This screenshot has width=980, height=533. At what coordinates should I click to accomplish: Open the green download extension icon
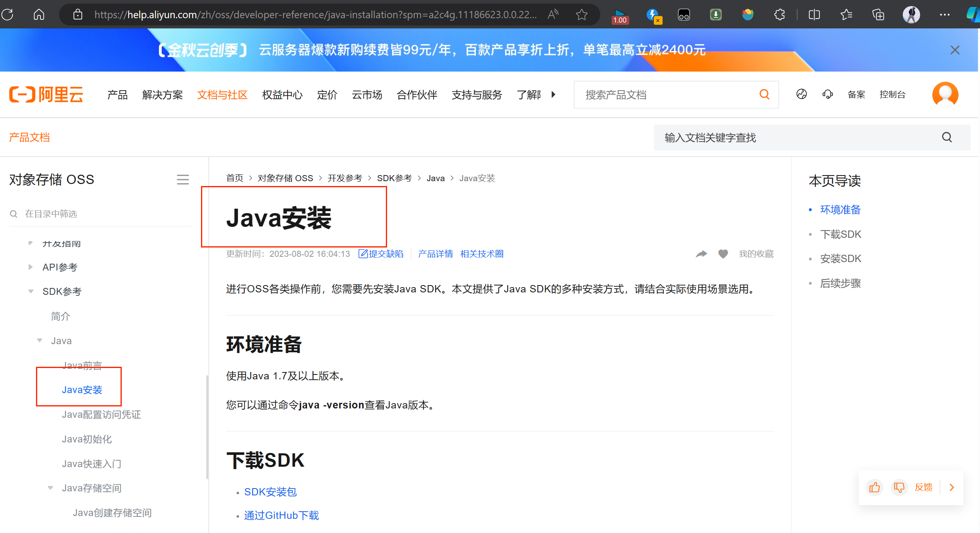click(715, 15)
